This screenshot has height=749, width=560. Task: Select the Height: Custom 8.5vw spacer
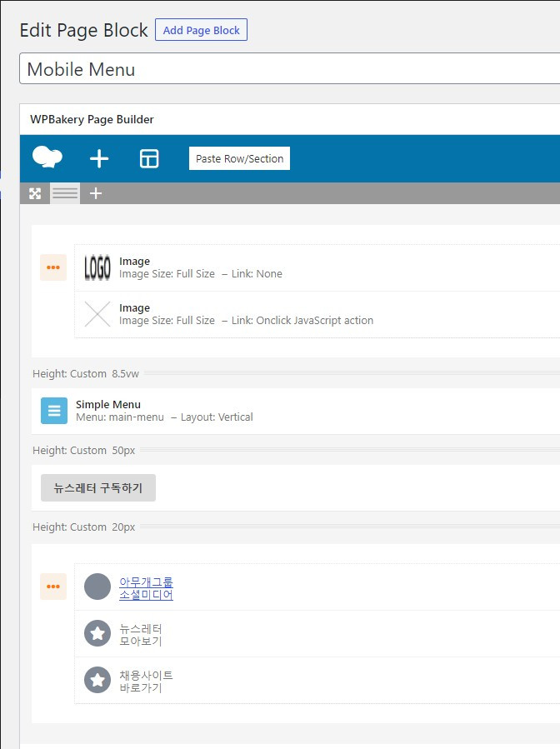coord(296,373)
